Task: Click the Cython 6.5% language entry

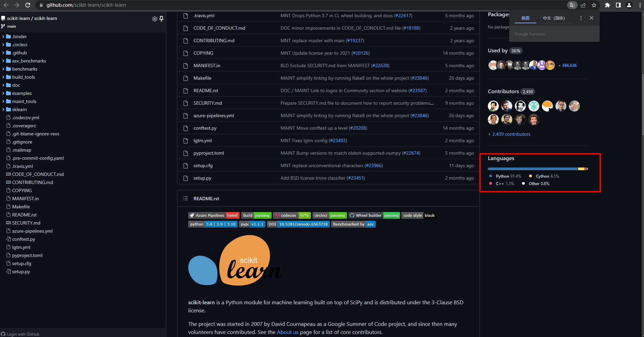Action: point(544,176)
